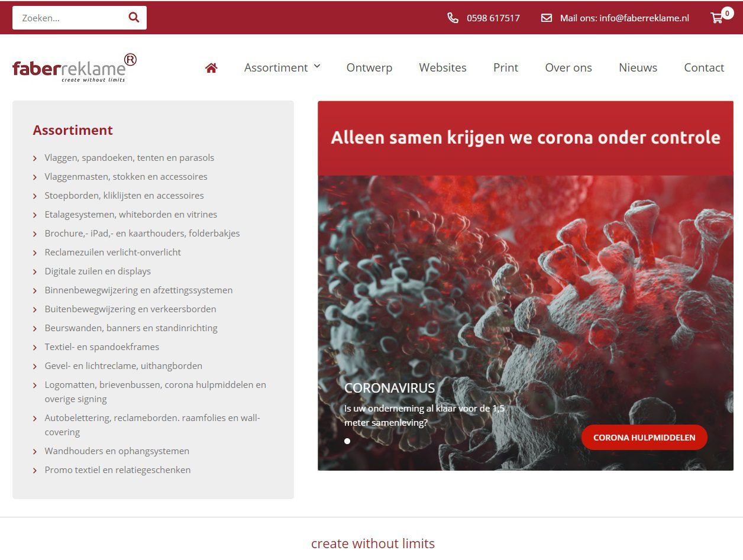The height and width of the screenshot is (560, 743).
Task: Open the shopping cart icon
Action: tap(717, 18)
